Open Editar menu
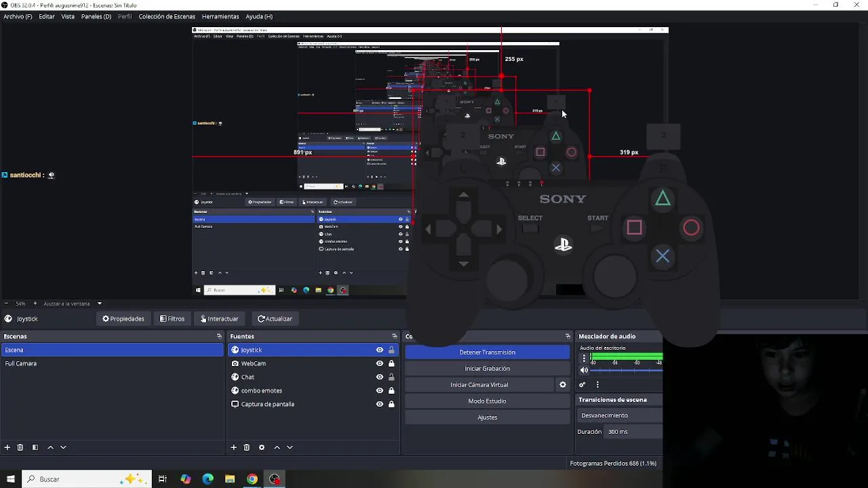The width and height of the screenshot is (868, 488). 47,16
